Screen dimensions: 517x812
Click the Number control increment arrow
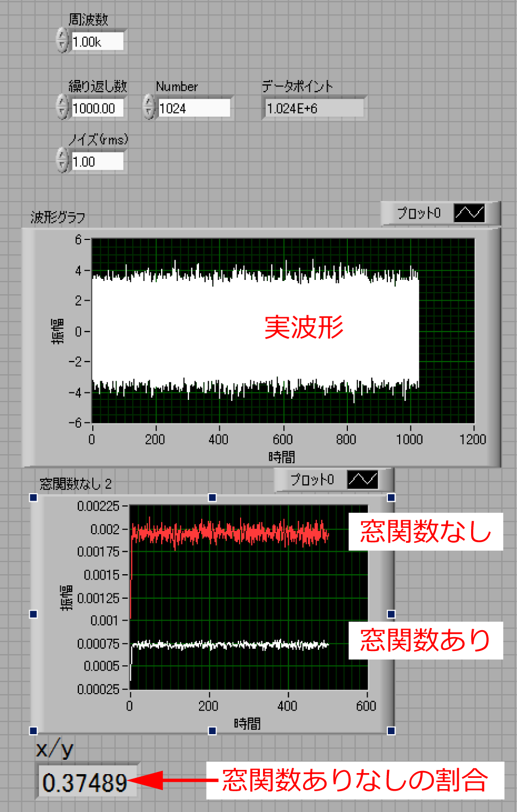[x=149, y=102]
